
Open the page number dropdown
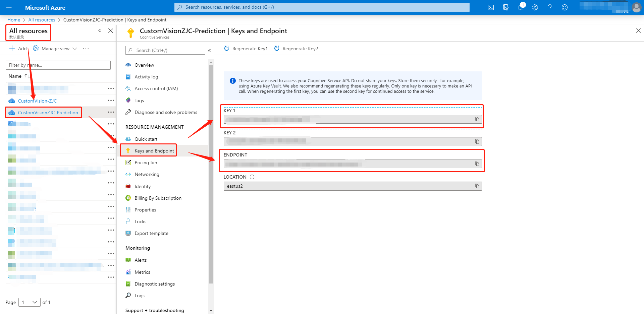click(29, 302)
